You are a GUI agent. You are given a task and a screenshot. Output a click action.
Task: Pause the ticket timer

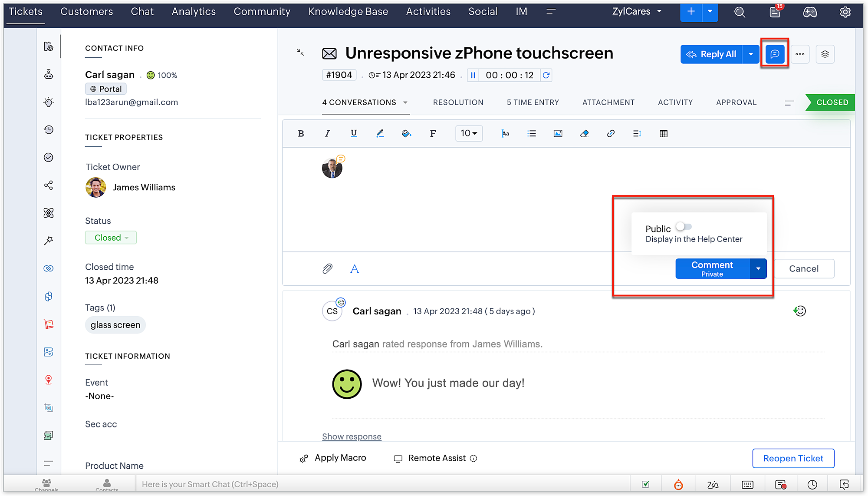[x=473, y=75]
